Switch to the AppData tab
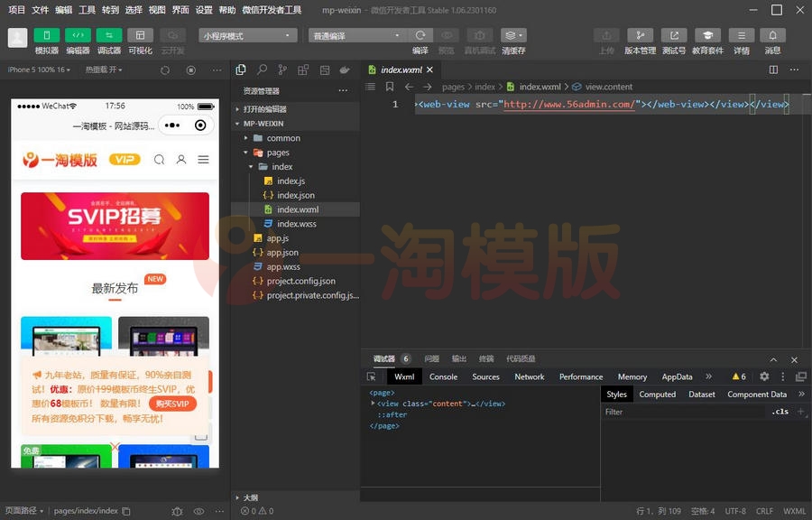 (677, 376)
